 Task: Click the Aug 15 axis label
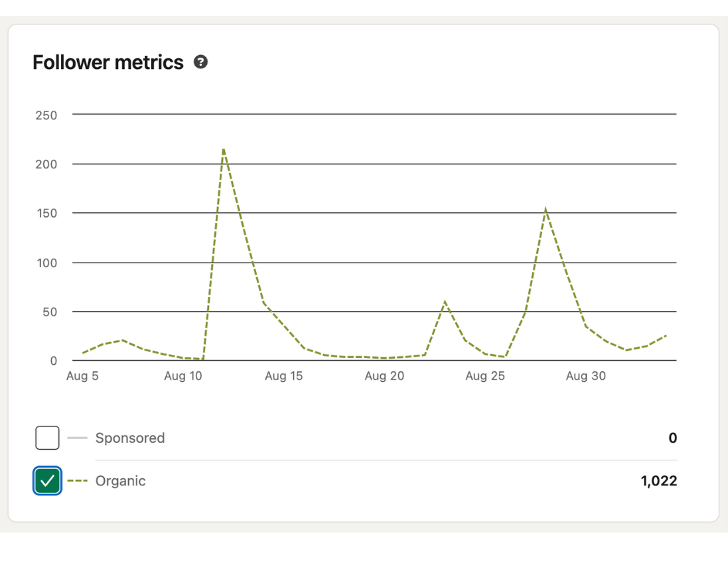[284, 376]
